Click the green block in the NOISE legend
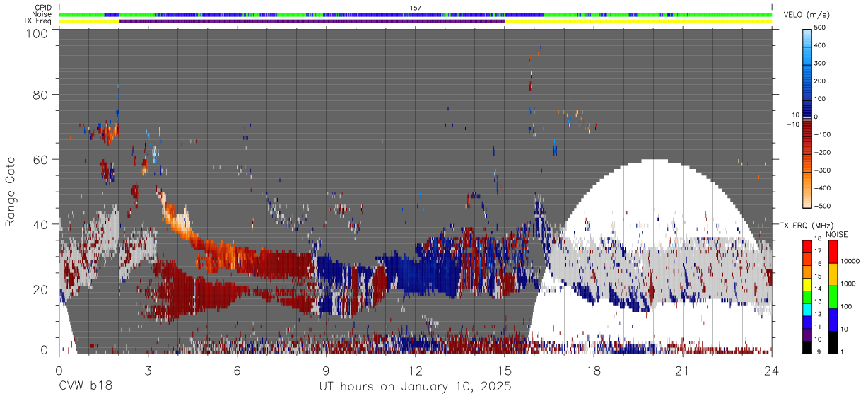 click(x=832, y=297)
